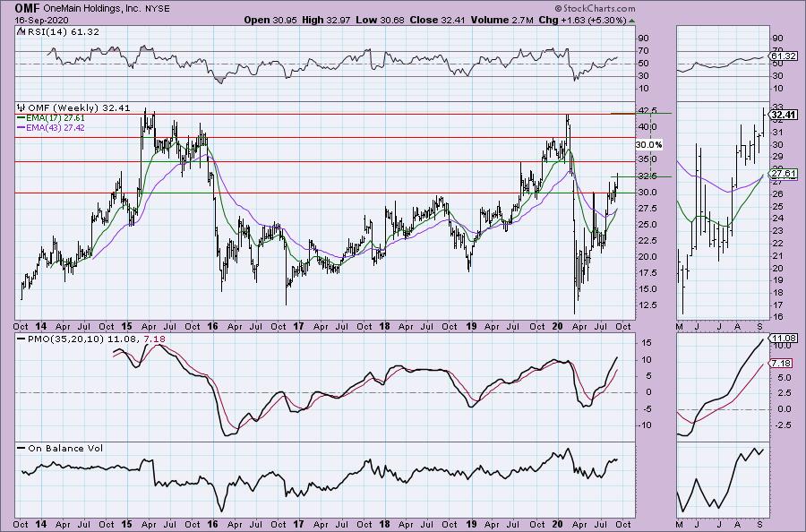Select the Close 32.41 value in header
Screen dimensions: 806x532
[x=437, y=20]
